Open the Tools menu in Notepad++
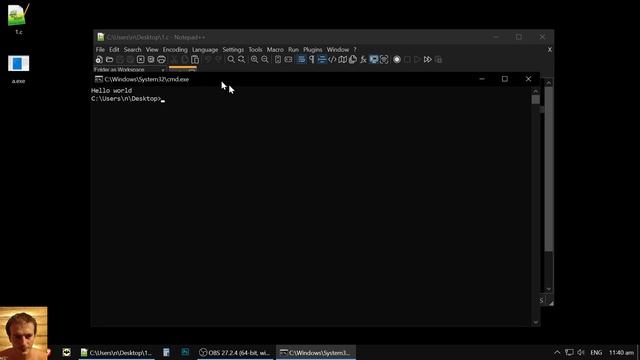This screenshot has width=640, height=360. pos(256,49)
